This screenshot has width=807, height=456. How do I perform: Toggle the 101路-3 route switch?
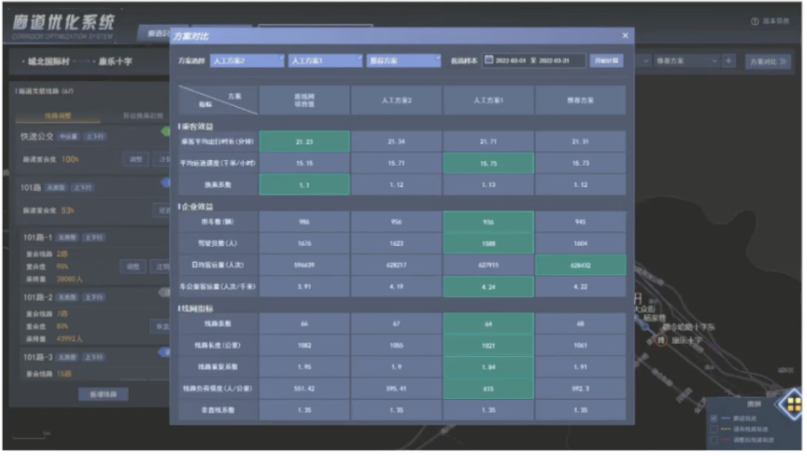point(165,352)
